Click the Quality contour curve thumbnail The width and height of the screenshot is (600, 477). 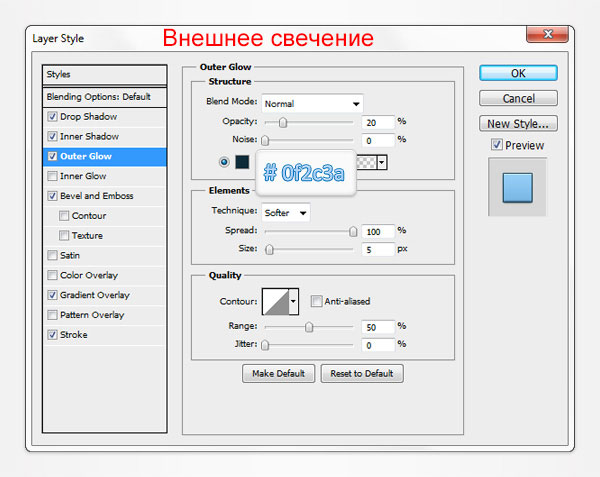click(276, 301)
